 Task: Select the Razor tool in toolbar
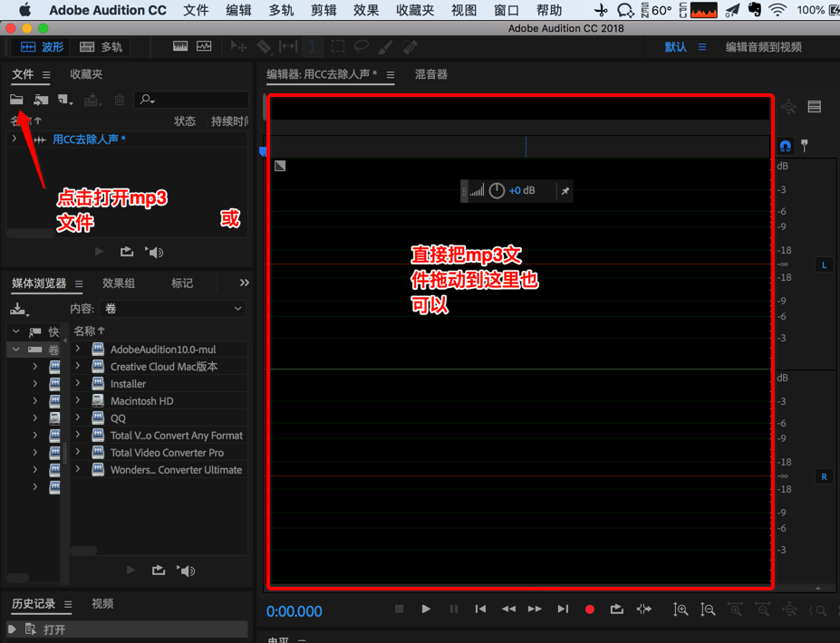coord(264,46)
